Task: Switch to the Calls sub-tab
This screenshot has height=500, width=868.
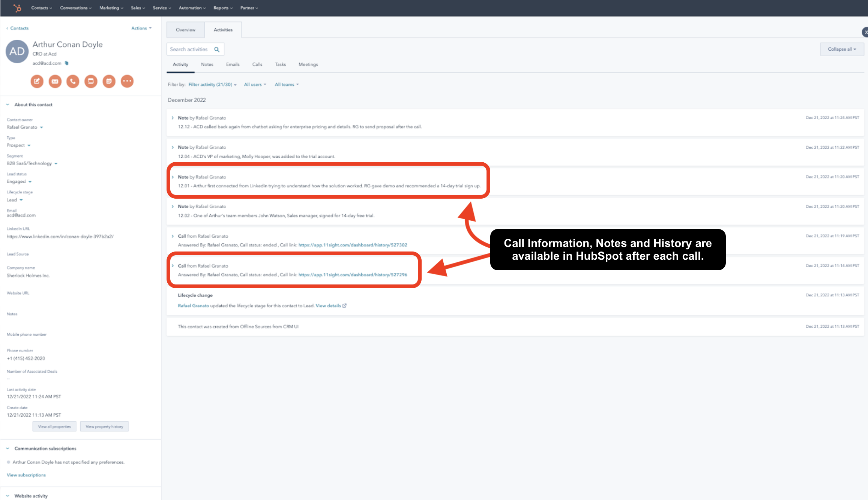Action: (257, 64)
